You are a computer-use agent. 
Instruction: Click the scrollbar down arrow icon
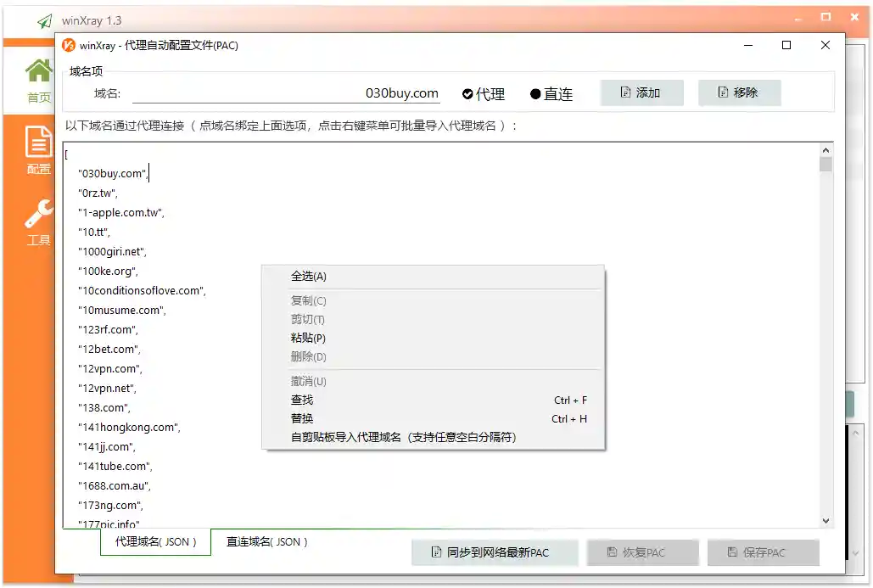click(825, 520)
